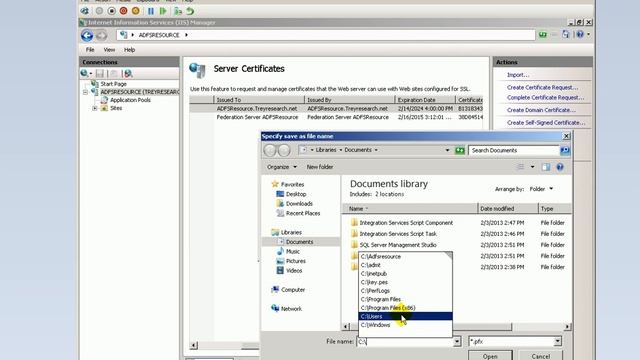Open the change view dropdown arrow
The height and width of the screenshot is (360, 640).
coord(532,167)
